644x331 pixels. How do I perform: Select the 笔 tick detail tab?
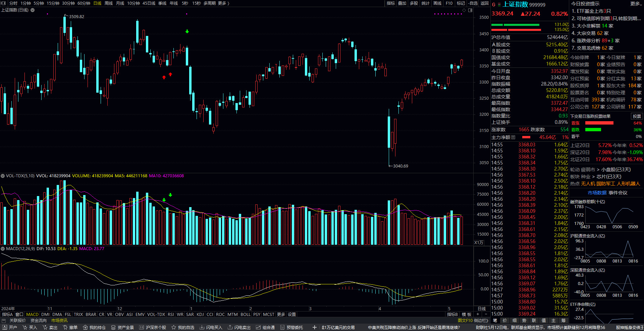[495, 321]
